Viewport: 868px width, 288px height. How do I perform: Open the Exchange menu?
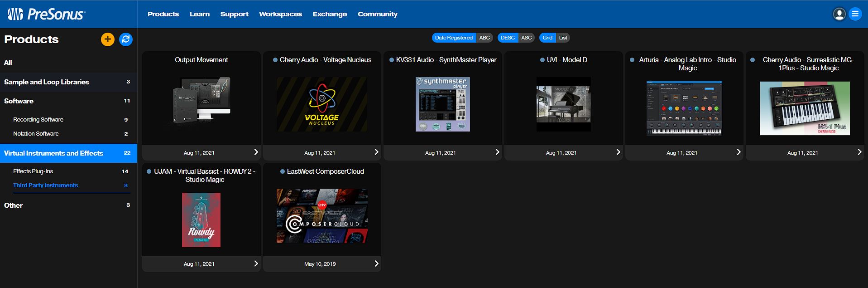coord(330,14)
